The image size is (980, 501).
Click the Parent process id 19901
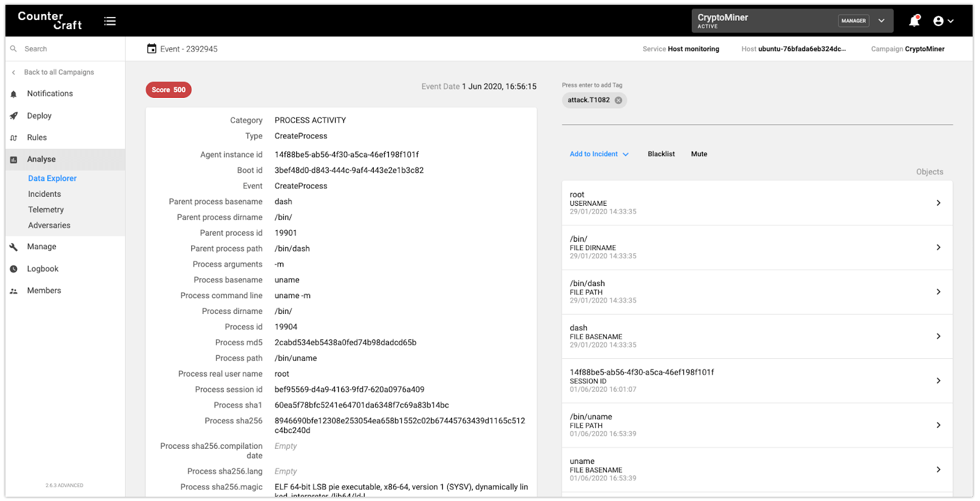coord(286,233)
